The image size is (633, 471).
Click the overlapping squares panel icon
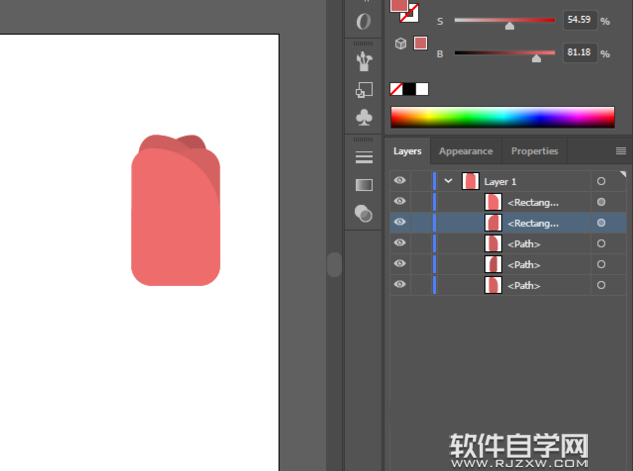pyautogui.click(x=364, y=90)
